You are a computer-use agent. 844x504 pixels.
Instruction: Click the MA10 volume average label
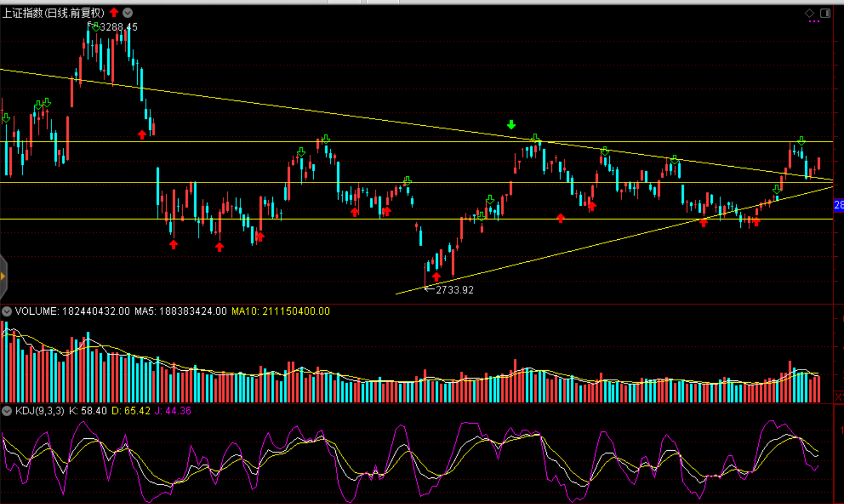(280, 311)
